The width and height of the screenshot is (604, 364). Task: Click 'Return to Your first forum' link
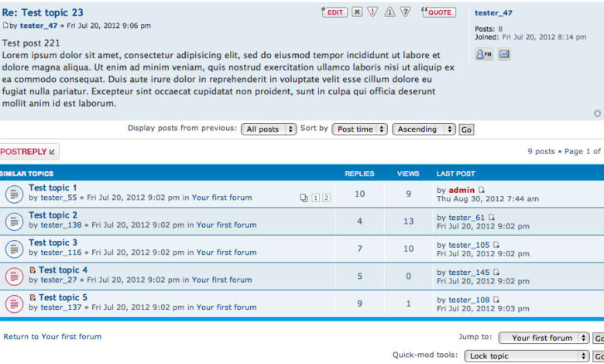[x=53, y=337]
